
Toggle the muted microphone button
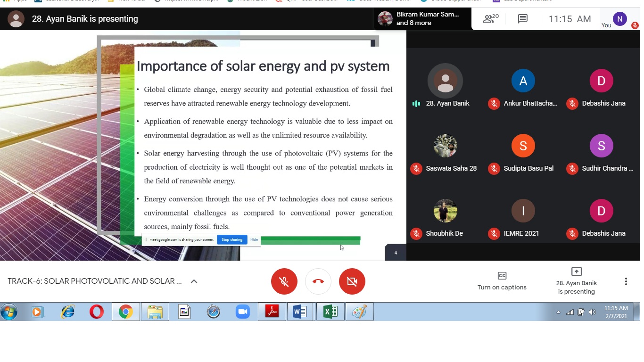tap(284, 281)
